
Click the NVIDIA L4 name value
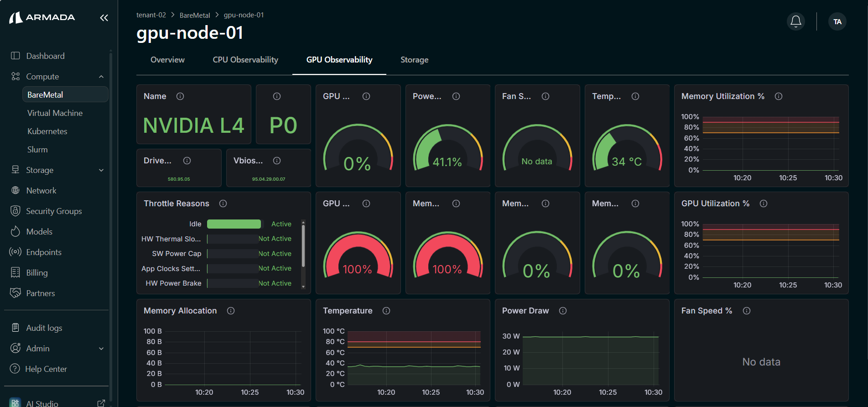[193, 125]
